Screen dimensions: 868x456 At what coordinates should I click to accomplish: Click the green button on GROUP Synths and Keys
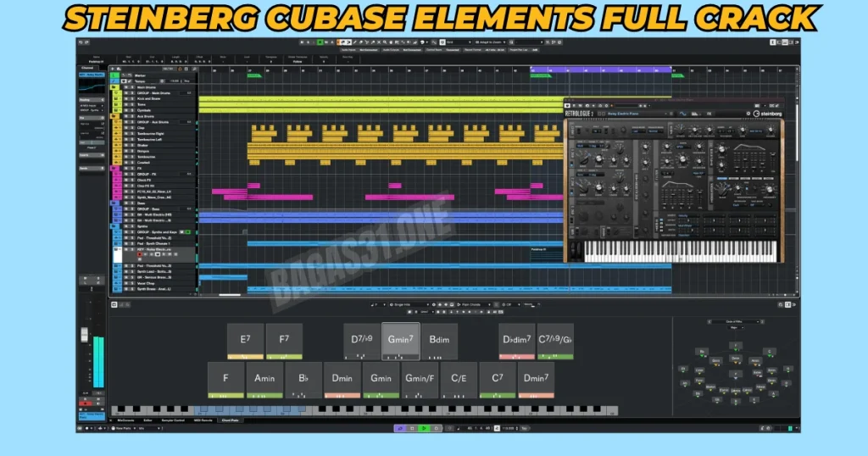[x=187, y=232]
